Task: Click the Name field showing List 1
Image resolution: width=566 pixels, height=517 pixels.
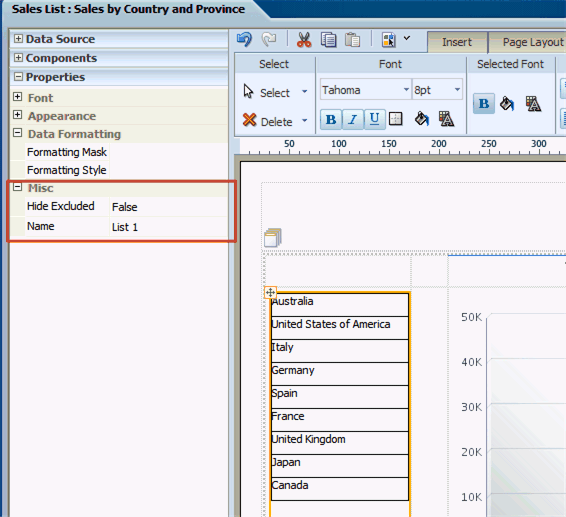Action: (168, 227)
